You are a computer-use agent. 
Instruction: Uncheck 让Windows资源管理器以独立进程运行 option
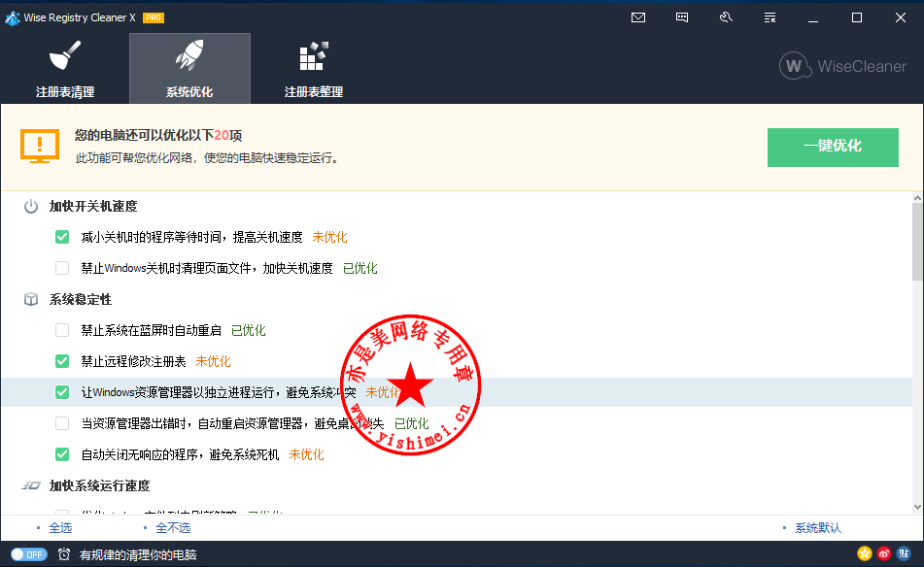coord(62,392)
